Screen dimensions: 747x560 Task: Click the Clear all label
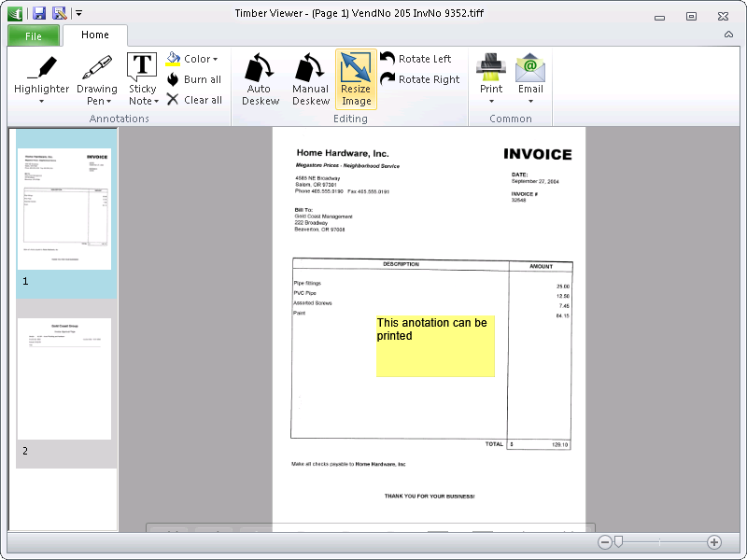[x=203, y=100]
